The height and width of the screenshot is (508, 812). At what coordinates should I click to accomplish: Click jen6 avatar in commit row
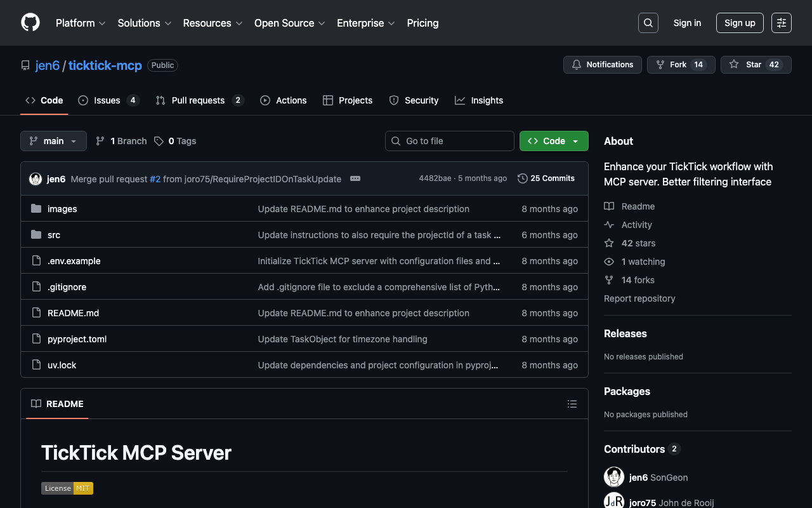[x=36, y=179]
